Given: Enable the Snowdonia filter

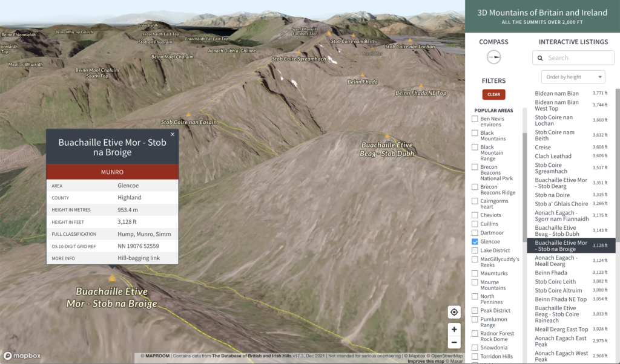Looking at the screenshot, I should click(475, 347).
